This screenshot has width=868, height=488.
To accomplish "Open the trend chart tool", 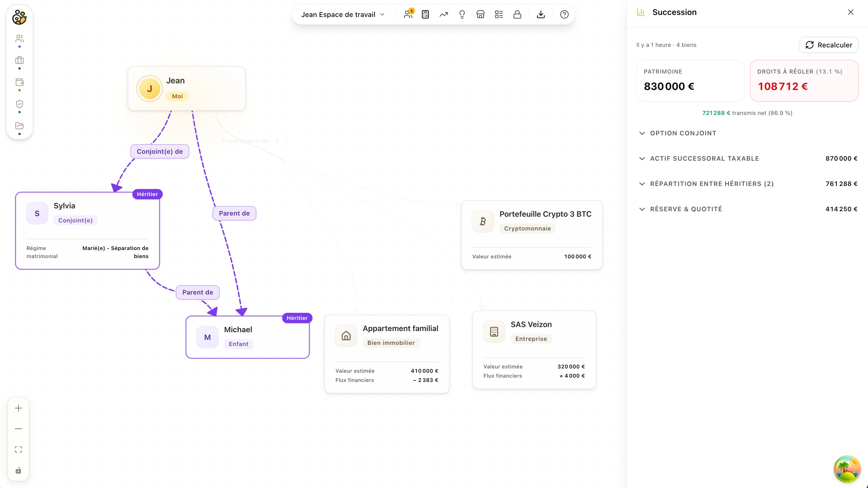I will (x=443, y=14).
